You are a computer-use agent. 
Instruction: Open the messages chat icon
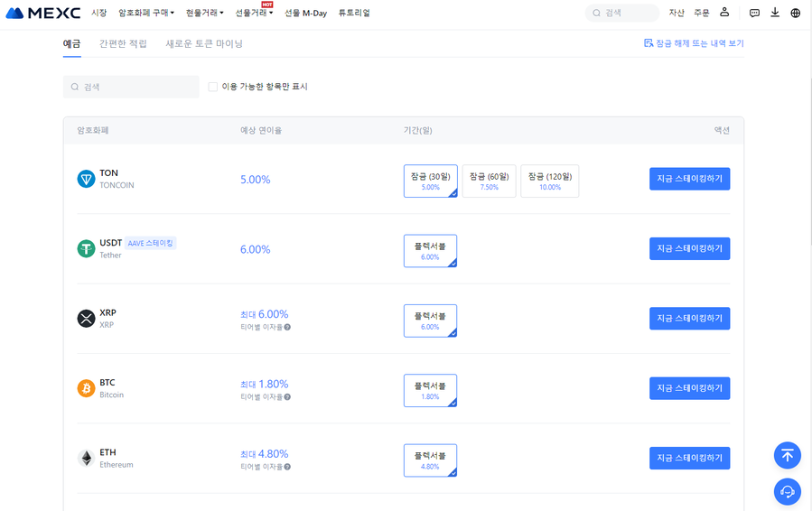tap(754, 13)
